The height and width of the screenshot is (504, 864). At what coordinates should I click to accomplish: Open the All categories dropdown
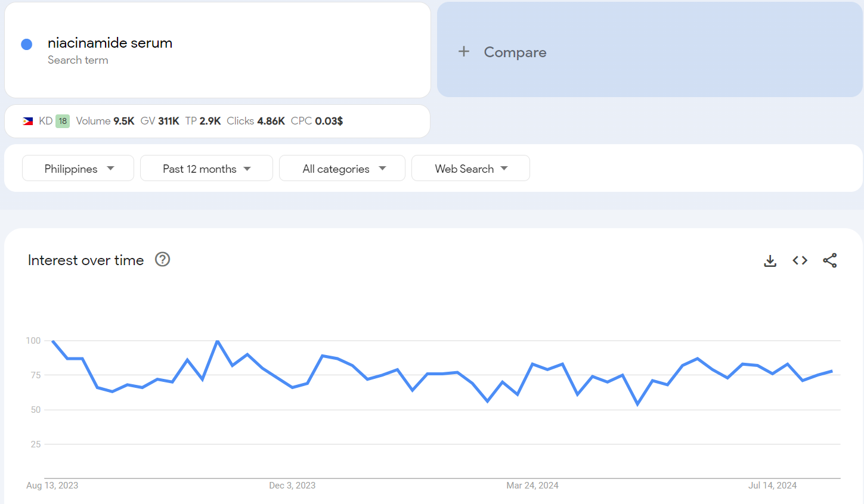click(342, 169)
